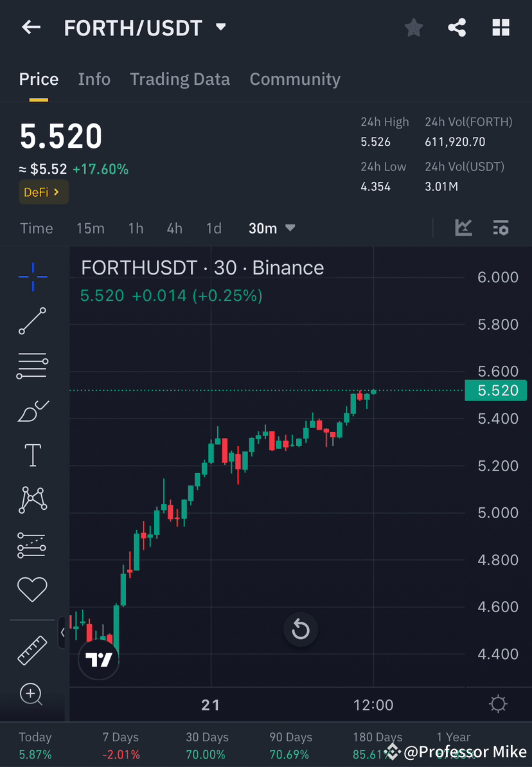
Task: Switch to the Trading Data tab
Action: (180, 78)
